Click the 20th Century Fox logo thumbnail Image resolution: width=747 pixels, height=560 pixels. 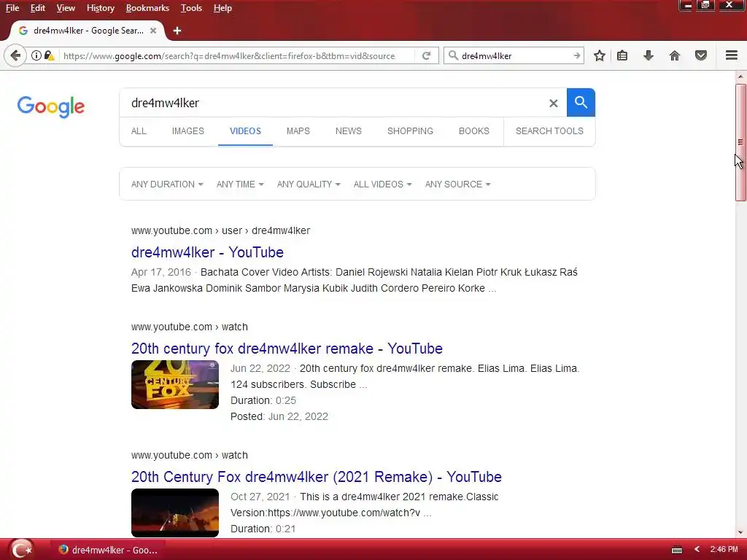tap(175, 384)
